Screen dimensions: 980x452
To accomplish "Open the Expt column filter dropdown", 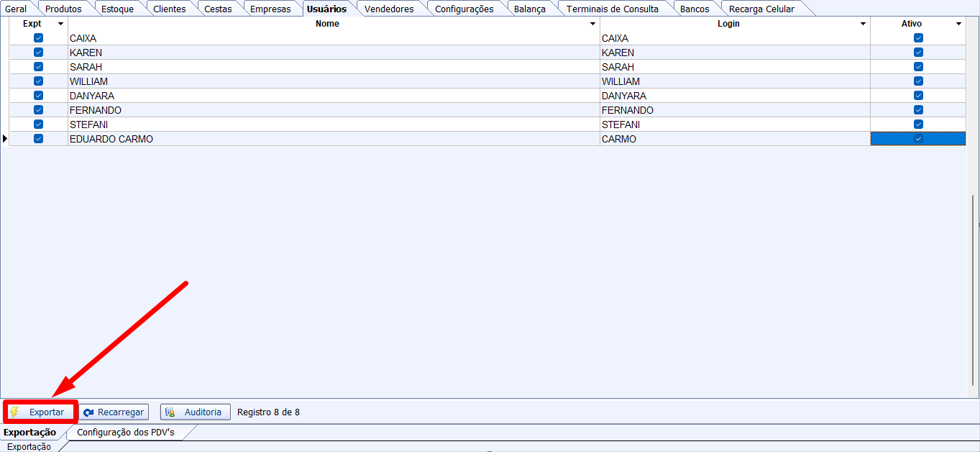I will (x=60, y=24).
